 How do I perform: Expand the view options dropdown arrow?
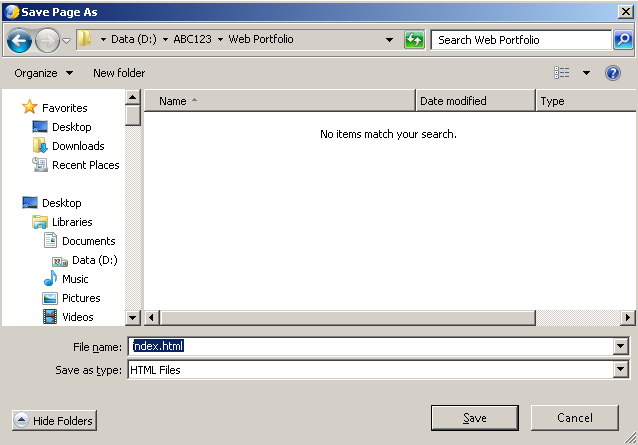pyautogui.click(x=586, y=73)
